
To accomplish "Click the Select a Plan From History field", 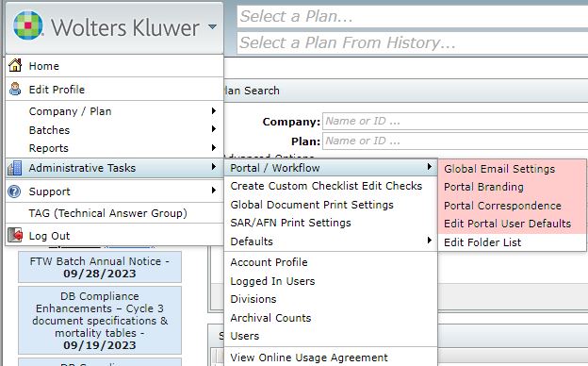I will tap(413, 42).
